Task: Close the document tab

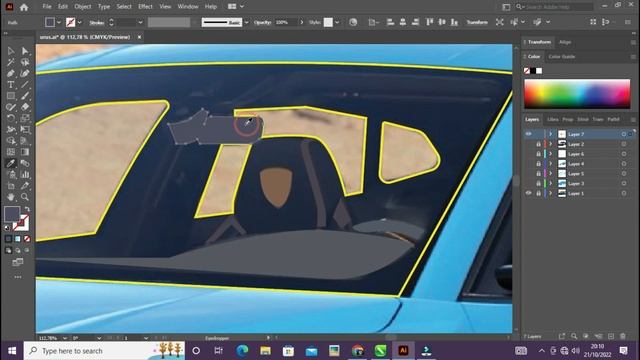Action: pos(139,37)
